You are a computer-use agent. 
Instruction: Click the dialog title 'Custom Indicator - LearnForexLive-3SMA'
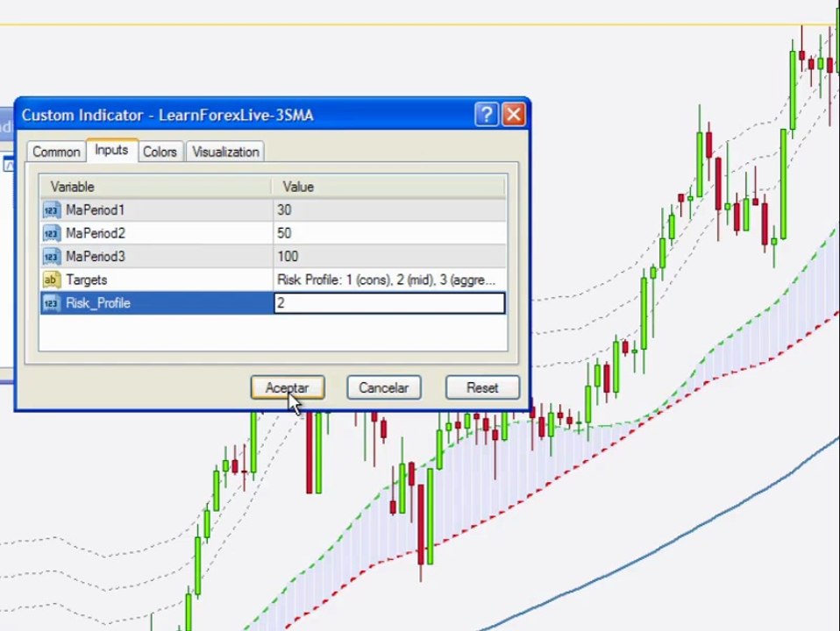tap(167, 115)
